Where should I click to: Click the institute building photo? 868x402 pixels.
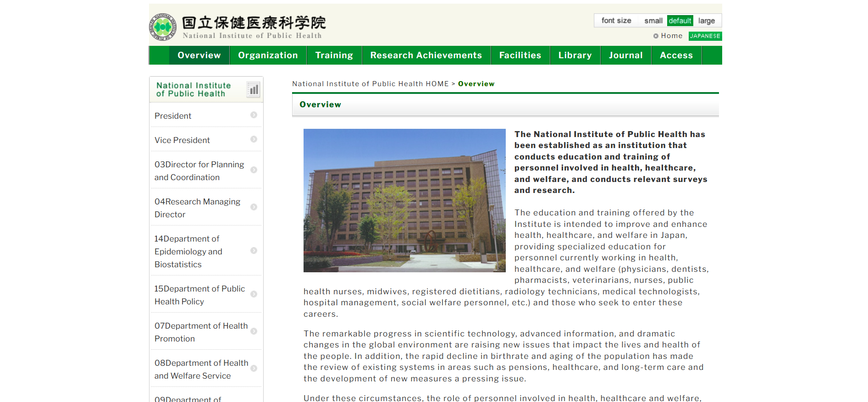[x=404, y=200]
